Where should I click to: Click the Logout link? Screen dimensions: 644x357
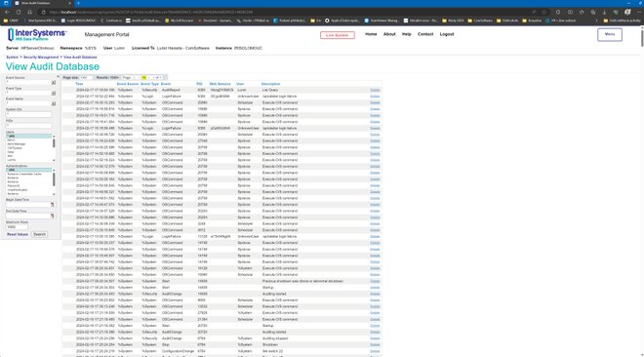(447, 34)
